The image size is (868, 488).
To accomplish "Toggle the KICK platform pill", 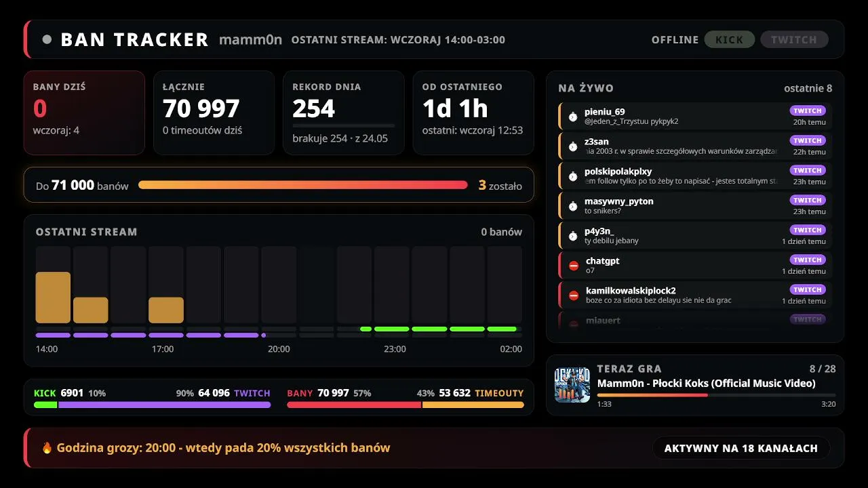I will 730,39.
